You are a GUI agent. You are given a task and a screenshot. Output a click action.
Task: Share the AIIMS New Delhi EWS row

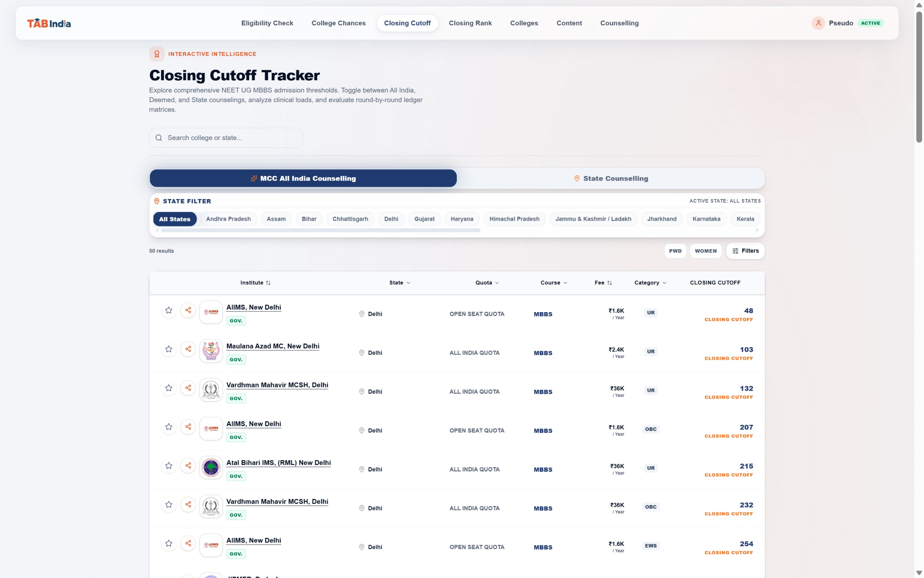click(188, 543)
